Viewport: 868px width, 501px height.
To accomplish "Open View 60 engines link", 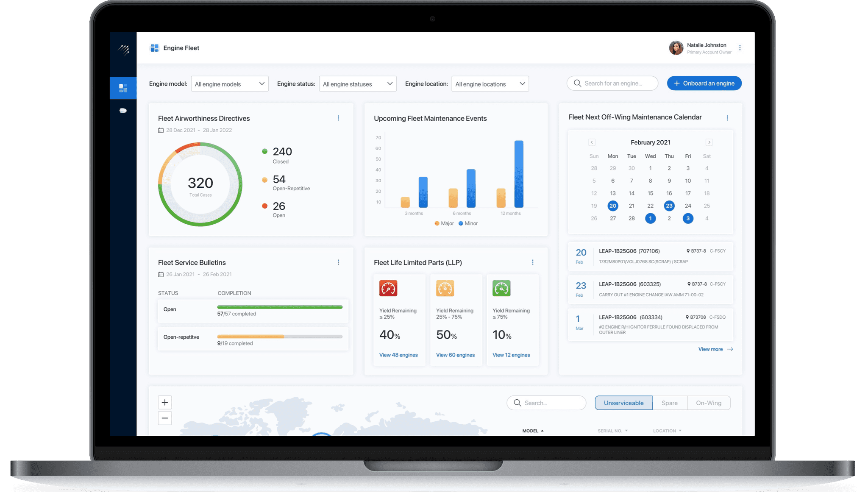I will [455, 355].
